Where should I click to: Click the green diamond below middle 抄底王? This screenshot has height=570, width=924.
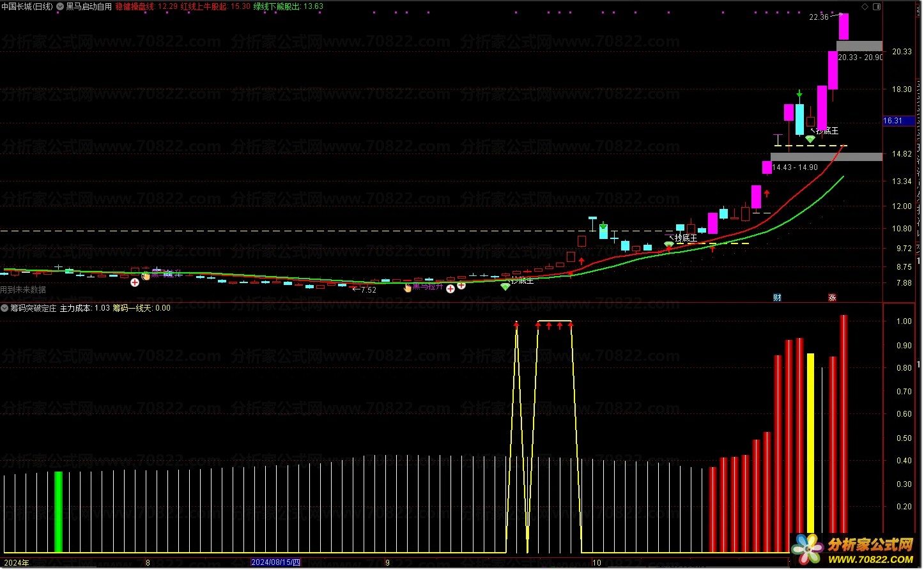pos(668,245)
